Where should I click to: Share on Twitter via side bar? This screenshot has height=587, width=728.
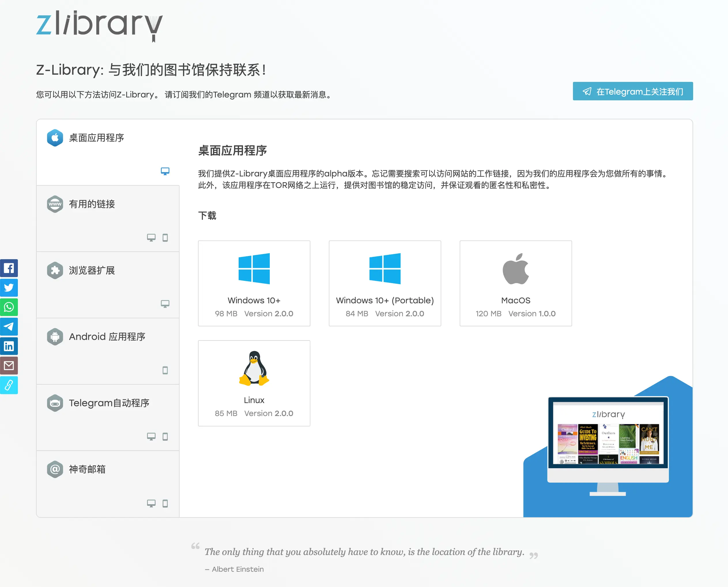pos(9,287)
